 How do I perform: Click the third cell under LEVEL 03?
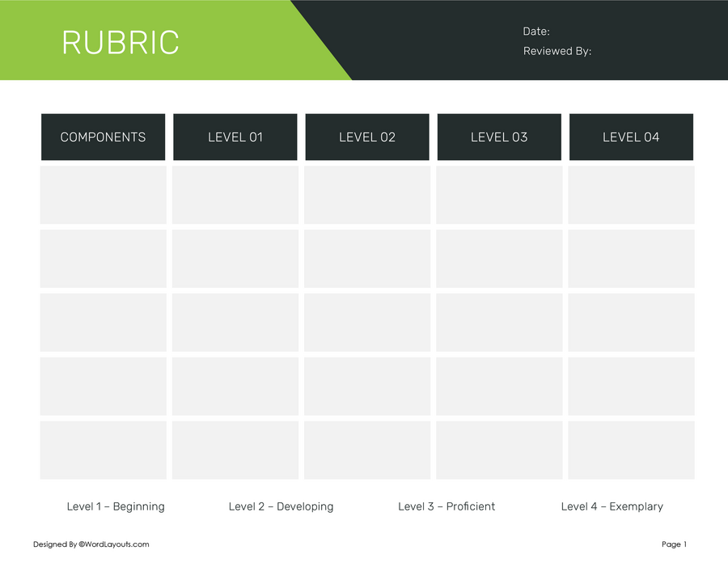(499, 322)
